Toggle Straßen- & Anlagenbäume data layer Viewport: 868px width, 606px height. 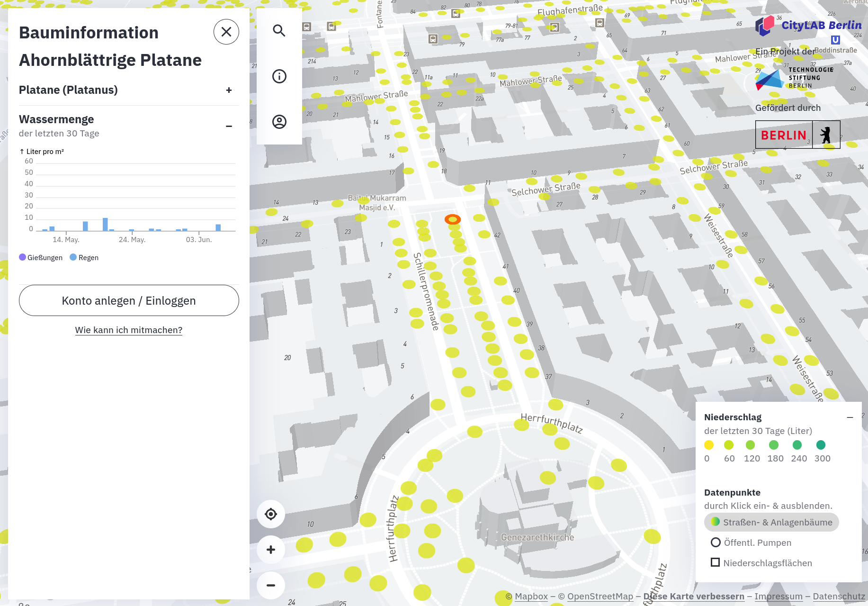[771, 522]
